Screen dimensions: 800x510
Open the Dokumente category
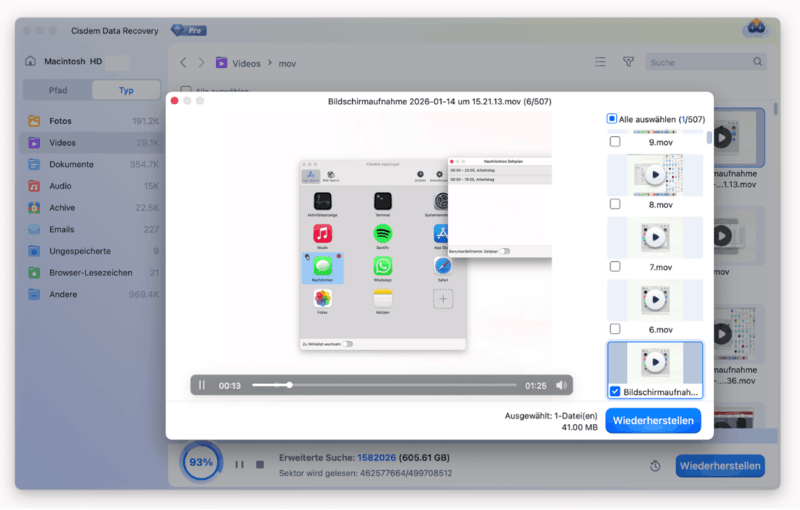93,164
